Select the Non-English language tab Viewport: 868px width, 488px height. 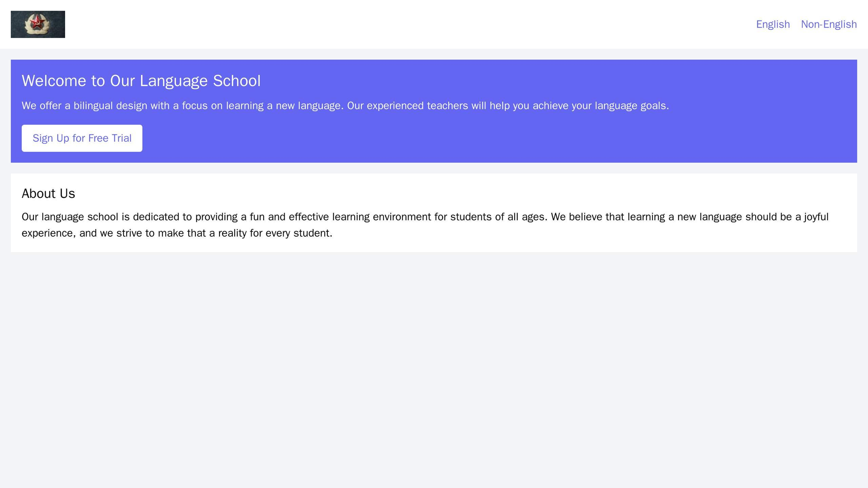click(x=829, y=24)
